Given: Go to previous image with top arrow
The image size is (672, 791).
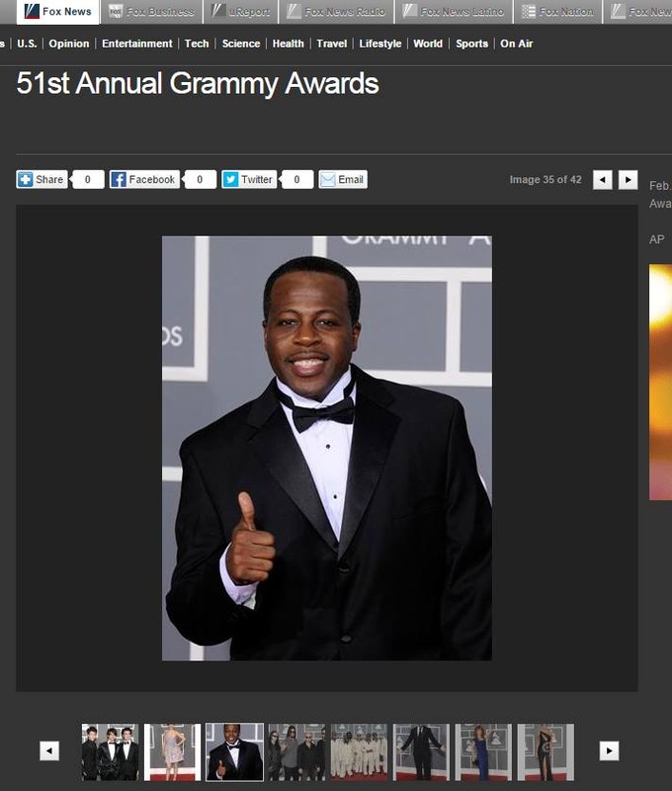Looking at the screenshot, I should [603, 180].
